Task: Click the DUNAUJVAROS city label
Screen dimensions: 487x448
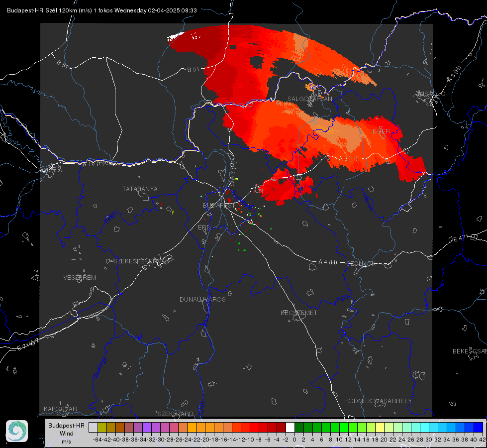Action: pyautogui.click(x=202, y=299)
